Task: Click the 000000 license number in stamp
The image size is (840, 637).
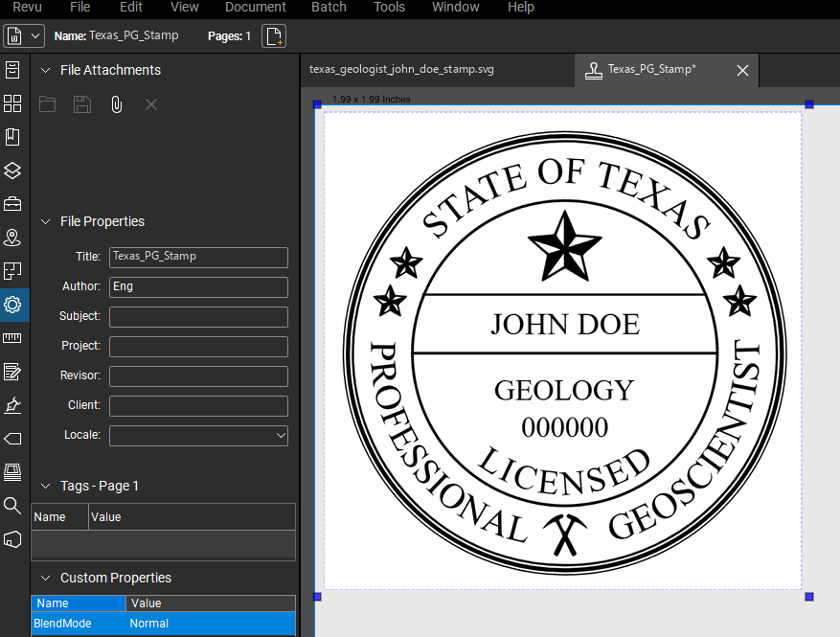Action: [565, 427]
